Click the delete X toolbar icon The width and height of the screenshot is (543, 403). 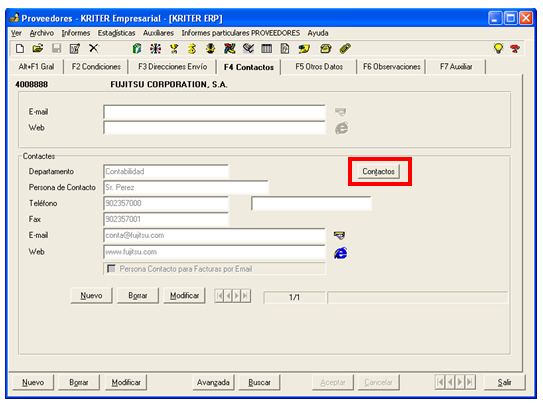point(94,48)
